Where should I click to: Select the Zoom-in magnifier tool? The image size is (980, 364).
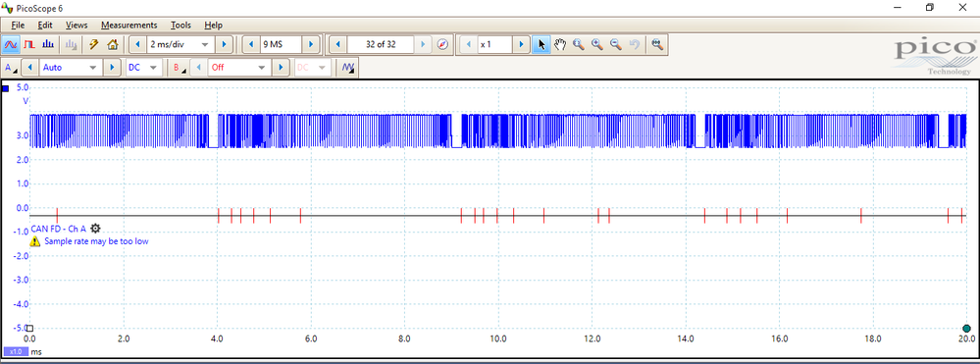pos(596,44)
